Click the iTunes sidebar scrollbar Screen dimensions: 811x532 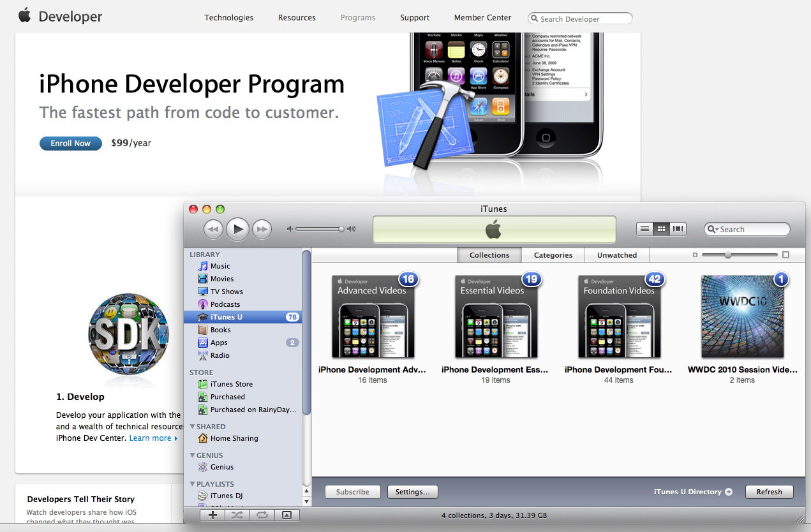click(307, 332)
